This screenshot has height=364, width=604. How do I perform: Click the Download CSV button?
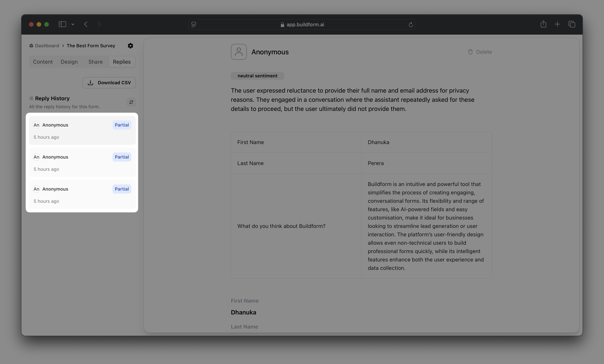pos(109,83)
